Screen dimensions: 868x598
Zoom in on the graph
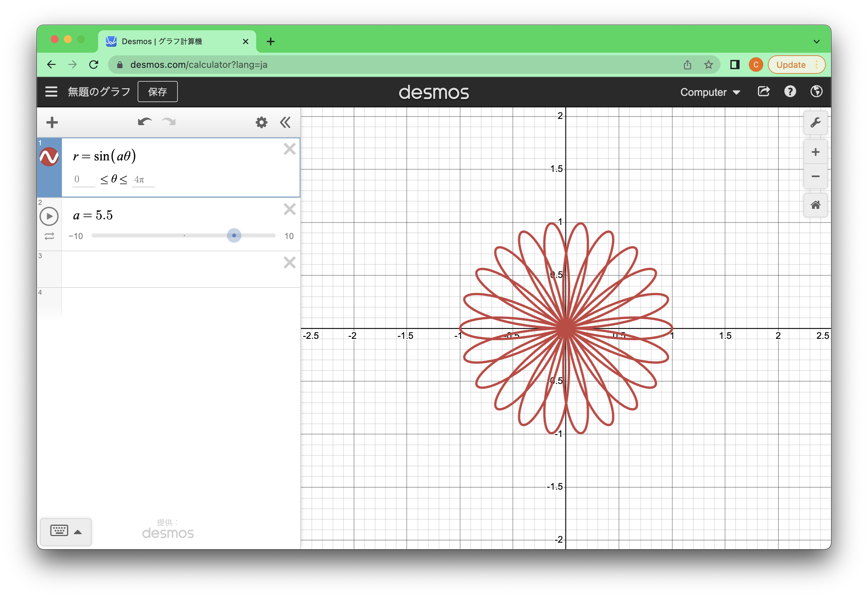click(x=815, y=152)
